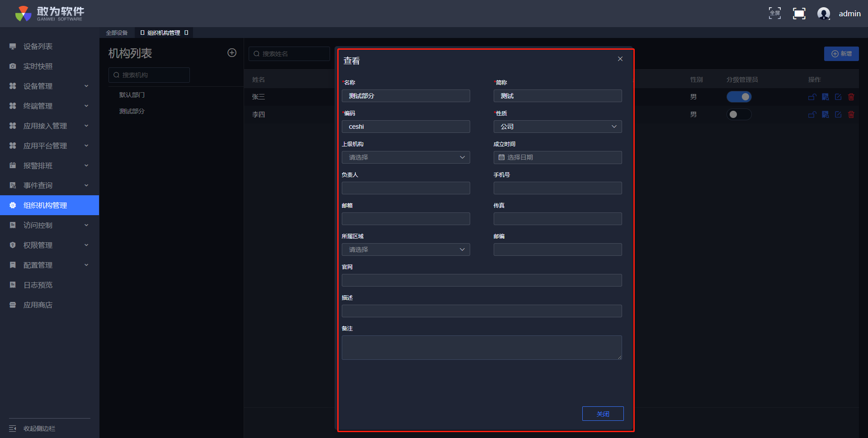
Task: Click the 描述 input field
Action: [481, 311]
